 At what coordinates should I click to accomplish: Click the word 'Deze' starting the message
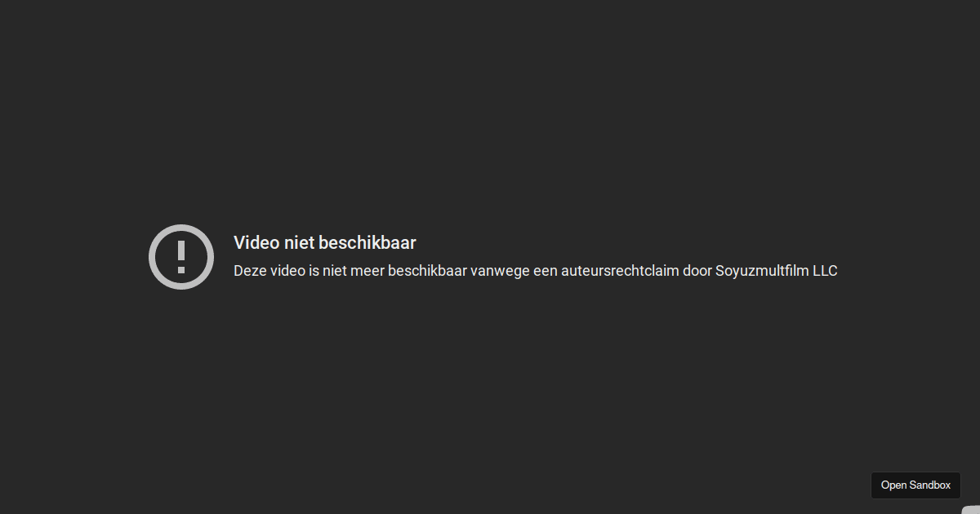point(249,271)
